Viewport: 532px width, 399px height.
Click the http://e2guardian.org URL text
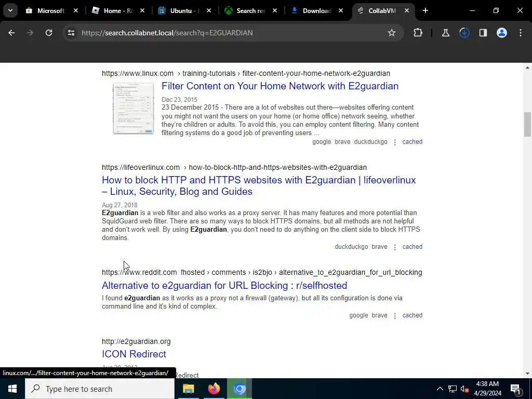click(136, 341)
